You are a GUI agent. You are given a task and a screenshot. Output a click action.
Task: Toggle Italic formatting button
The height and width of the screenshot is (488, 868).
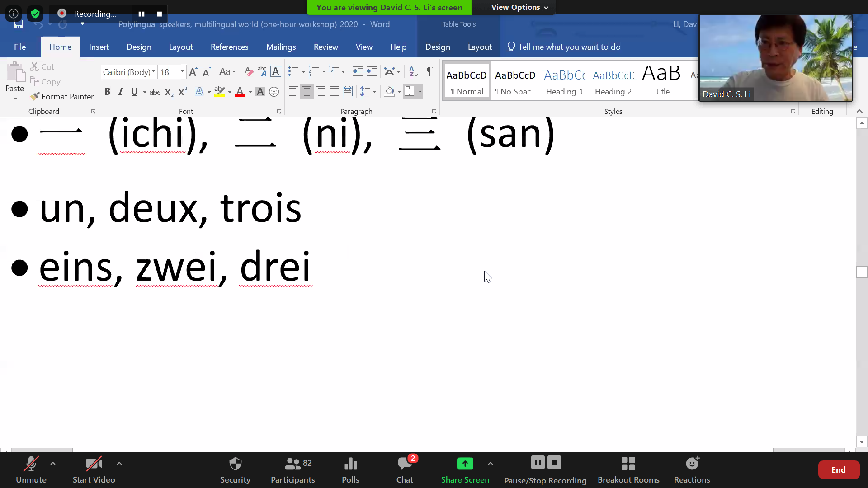coord(121,92)
